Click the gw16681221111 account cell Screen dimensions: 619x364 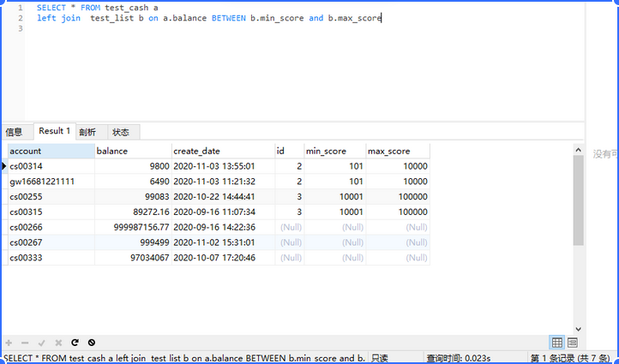(50, 182)
